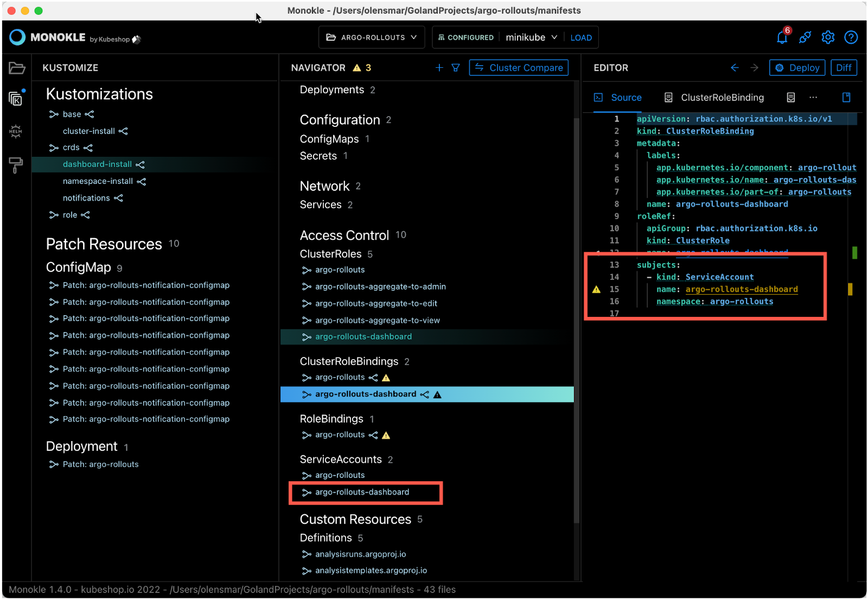This screenshot has width=868, height=600.
Task: Click warning glyph on editor line 15
Action: coord(597,289)
